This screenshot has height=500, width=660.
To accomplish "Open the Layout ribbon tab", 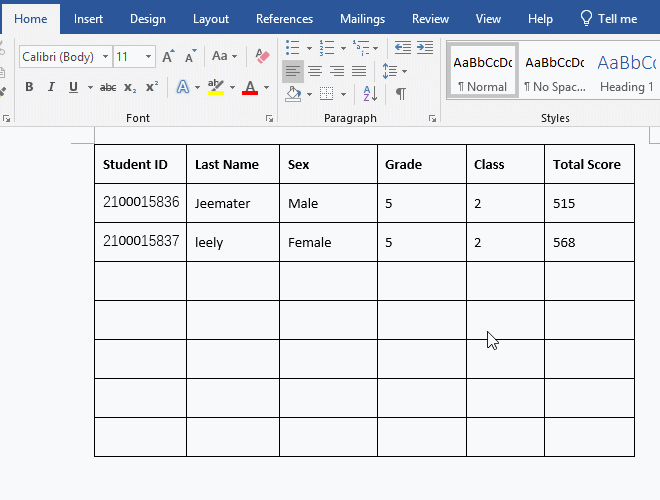I will coord(210,18).
